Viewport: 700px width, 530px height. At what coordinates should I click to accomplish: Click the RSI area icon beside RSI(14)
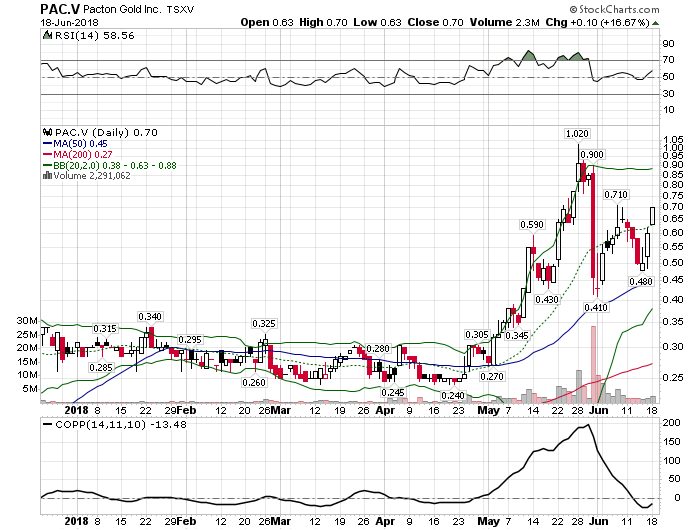coord(47,35)
